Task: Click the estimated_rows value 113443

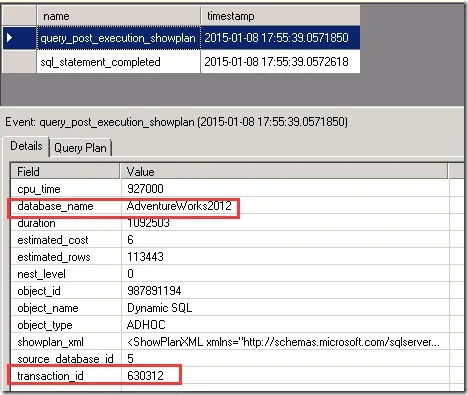Action: 145,257
